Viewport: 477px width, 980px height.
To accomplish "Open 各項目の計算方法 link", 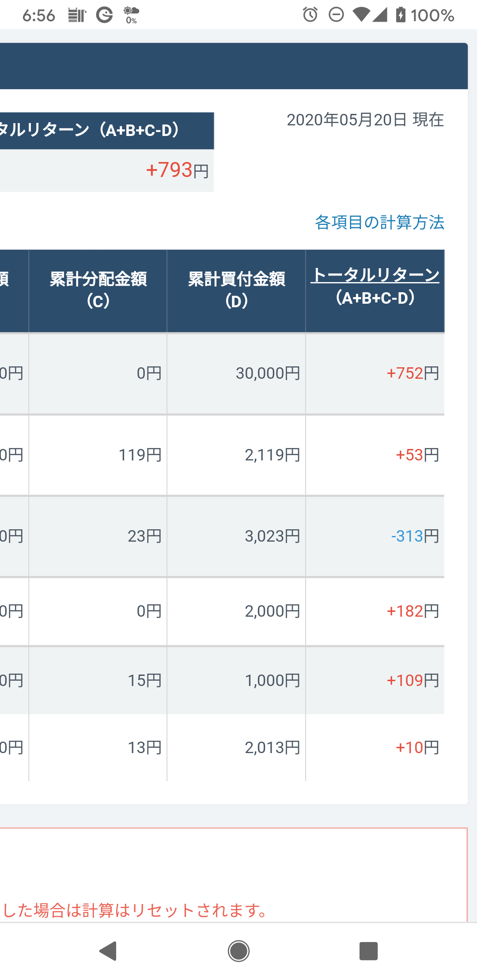I will pos(379,222).
